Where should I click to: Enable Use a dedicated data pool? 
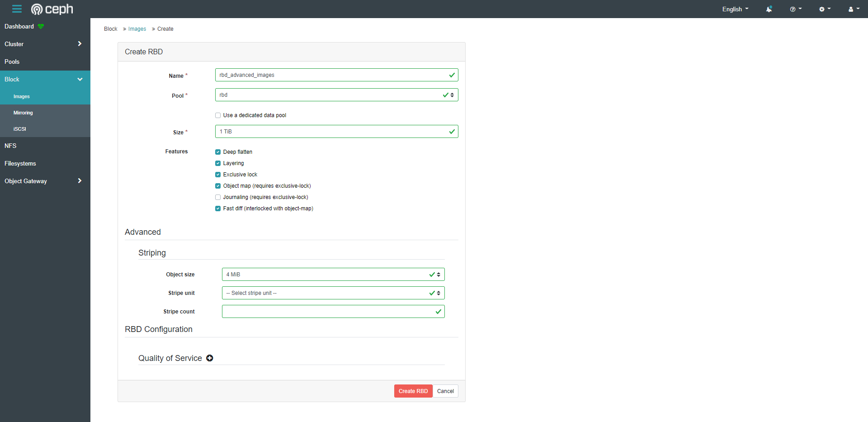click(218, 115)
